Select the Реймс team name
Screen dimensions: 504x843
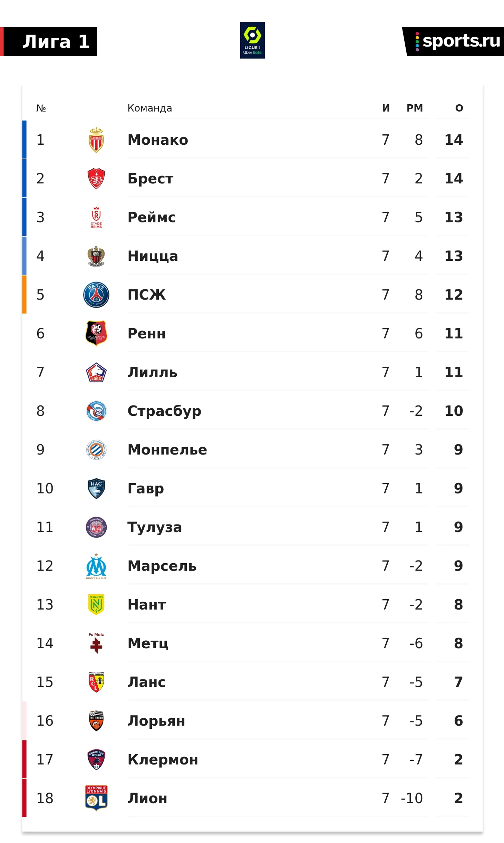click(x=152, y=217)
